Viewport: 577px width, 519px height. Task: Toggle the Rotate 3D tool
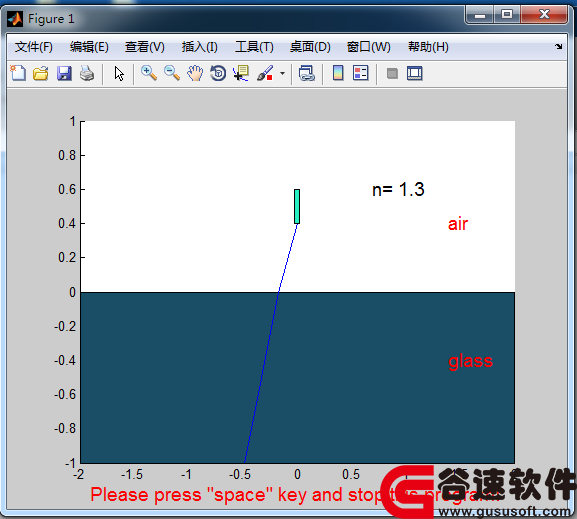(218, 73)
